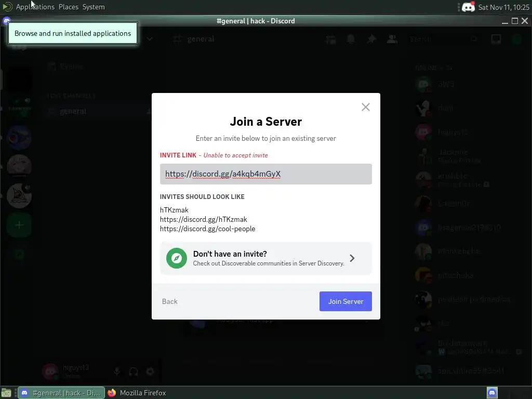Open the Threads icon in channel header

coord(330,39)
